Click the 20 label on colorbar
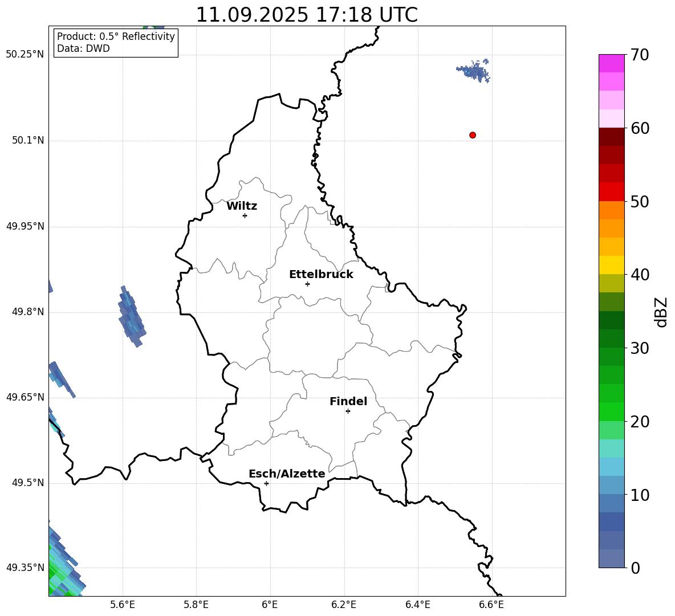This screenshot has height=616, width=675. click(x=640, y=422)
